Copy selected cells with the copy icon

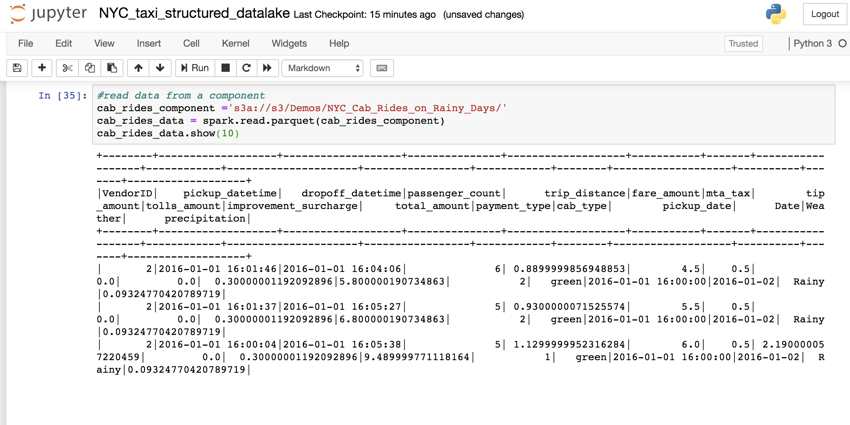(89, 68)
